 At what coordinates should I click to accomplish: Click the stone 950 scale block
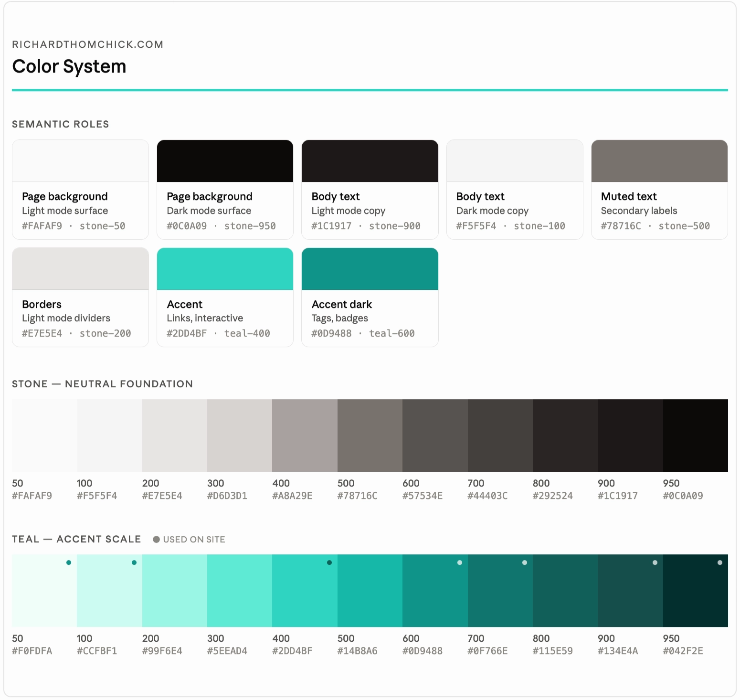696,435
